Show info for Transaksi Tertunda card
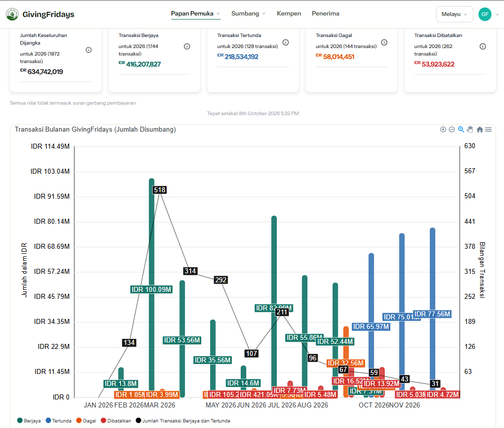The width and height of the screenshot is (504, 428). 285,43
